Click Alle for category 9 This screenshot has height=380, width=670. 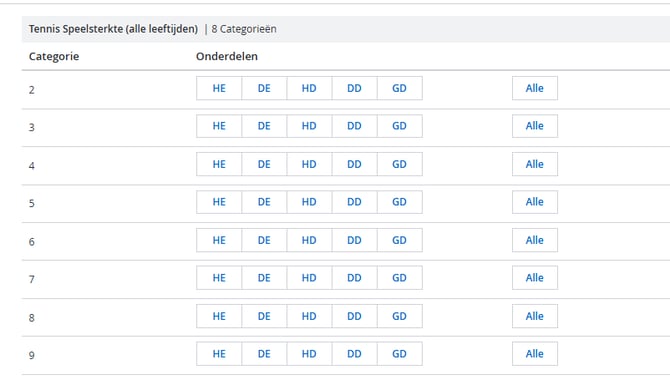[x=535, y=354]
